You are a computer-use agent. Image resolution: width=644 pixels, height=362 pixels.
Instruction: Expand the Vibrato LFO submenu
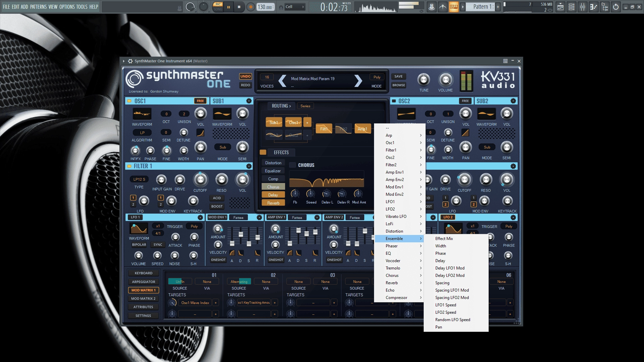[400, 217]
